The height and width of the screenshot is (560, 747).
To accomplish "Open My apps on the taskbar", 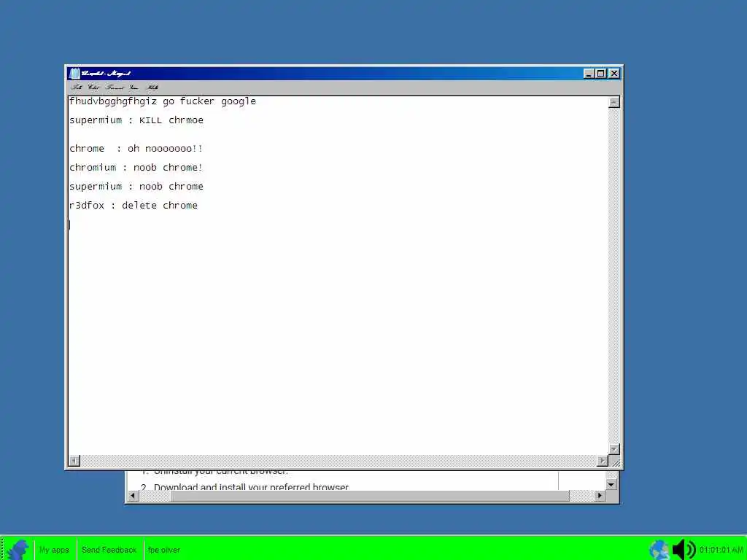I will pyautogui.click(x=54, y=550).
